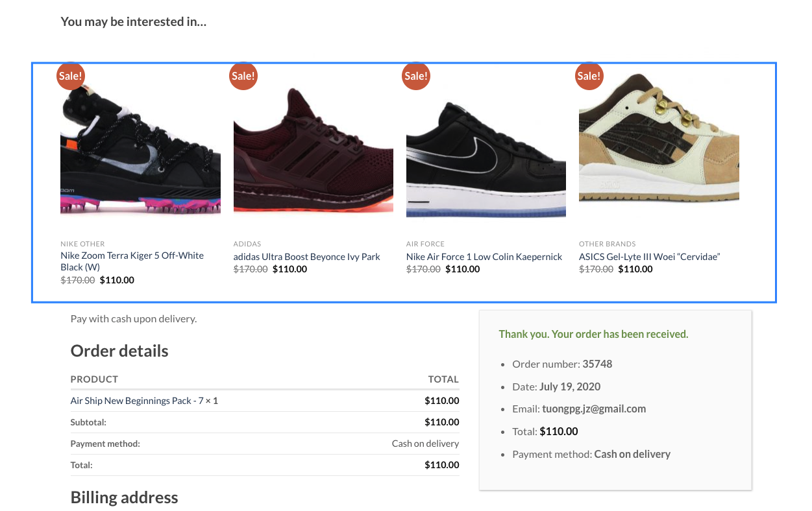Click the Sale badge on adidas Ultra Boost

[243, 76]
